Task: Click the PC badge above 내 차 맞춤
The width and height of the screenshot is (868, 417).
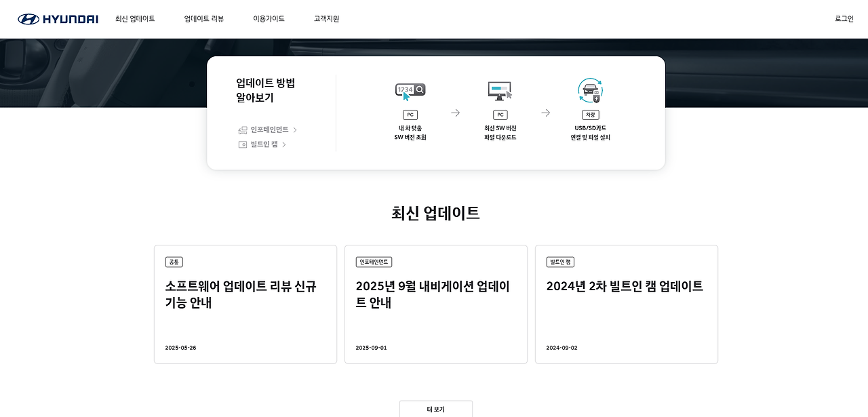Action: click(410, 115)
